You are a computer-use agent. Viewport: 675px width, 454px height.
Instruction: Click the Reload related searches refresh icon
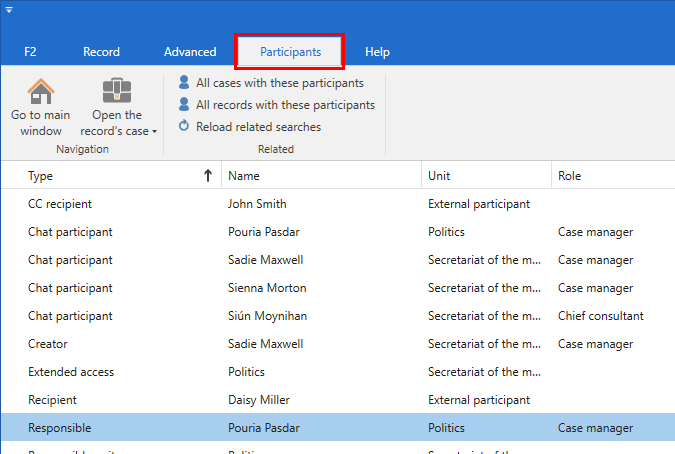[184, 126]
